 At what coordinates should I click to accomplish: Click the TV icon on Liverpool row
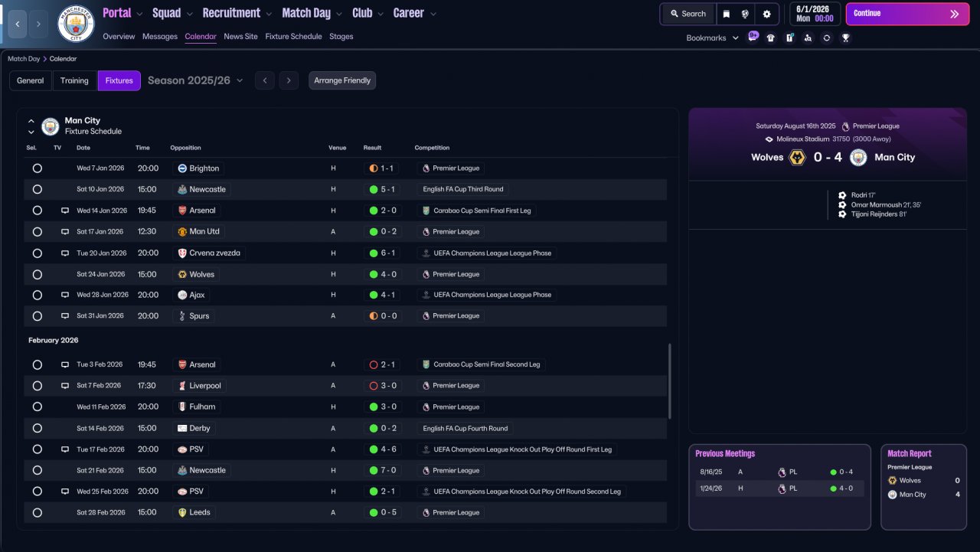[x=65, y=386]
